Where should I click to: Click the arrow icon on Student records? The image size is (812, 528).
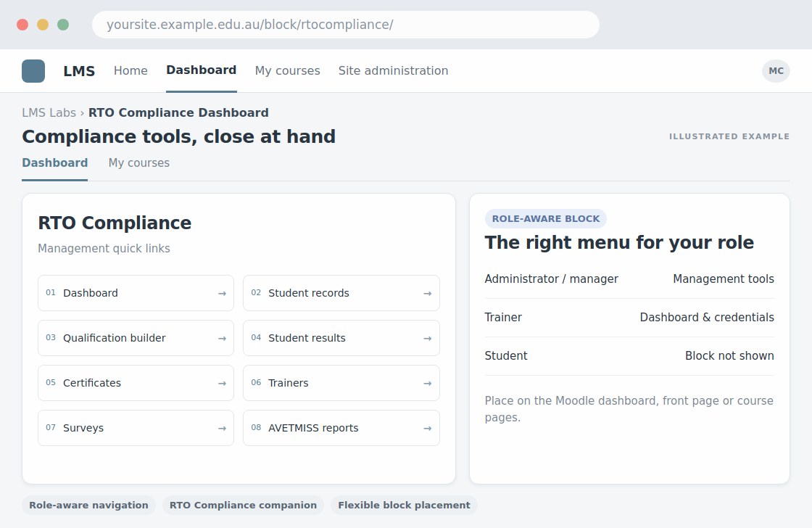point(427,293)
